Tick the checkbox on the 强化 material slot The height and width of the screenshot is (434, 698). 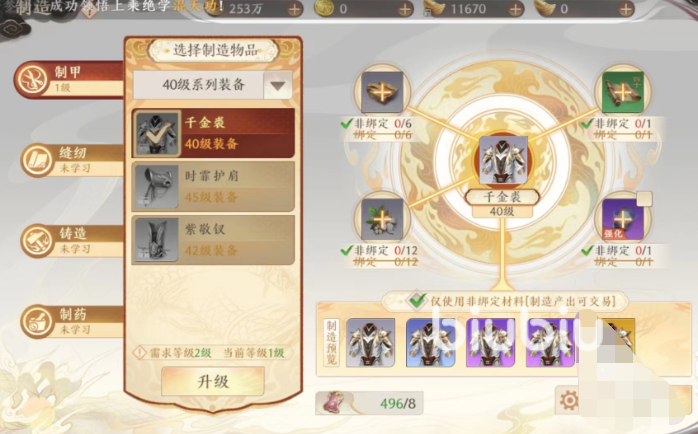pyautogui.click(x=644, y=199)
